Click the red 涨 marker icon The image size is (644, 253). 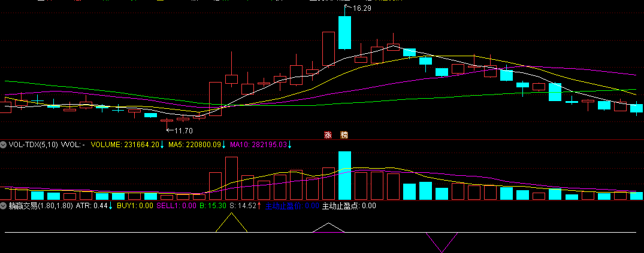pyautogui.click(x=328, y=135)
